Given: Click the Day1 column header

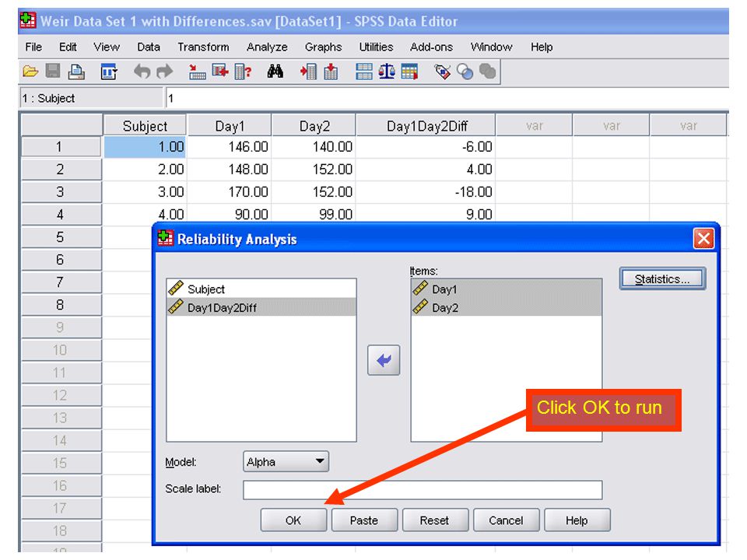Looking at the screenshot, I should point(230,126).
